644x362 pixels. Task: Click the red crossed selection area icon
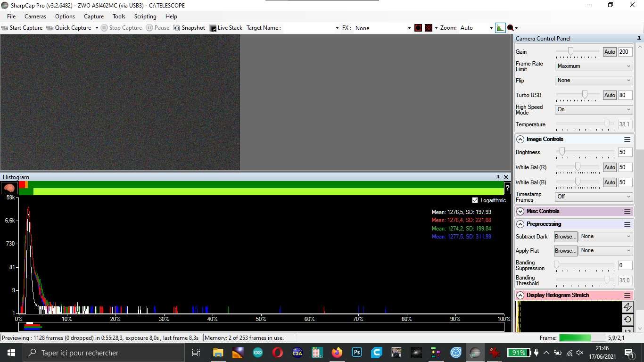click(x=429, y=28)
